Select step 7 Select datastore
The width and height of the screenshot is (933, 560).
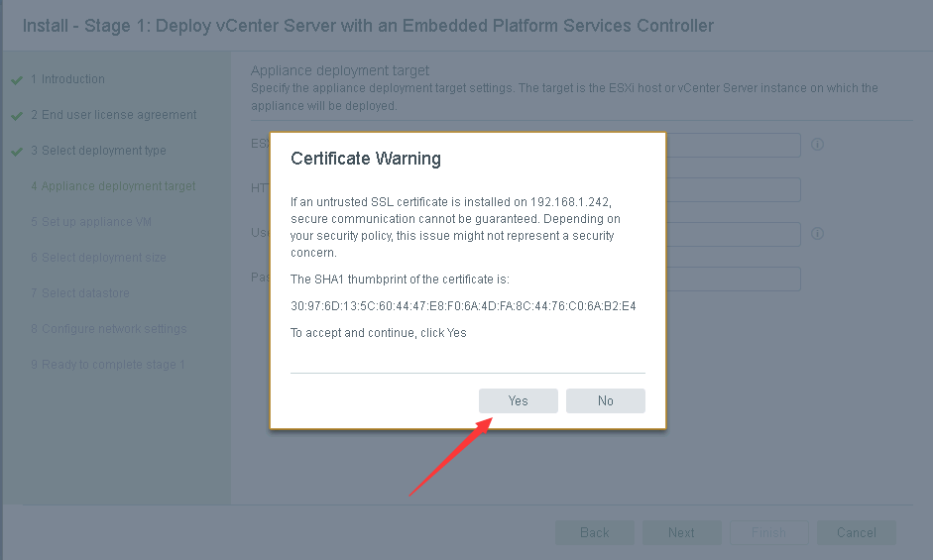click(x=80, y=293)
